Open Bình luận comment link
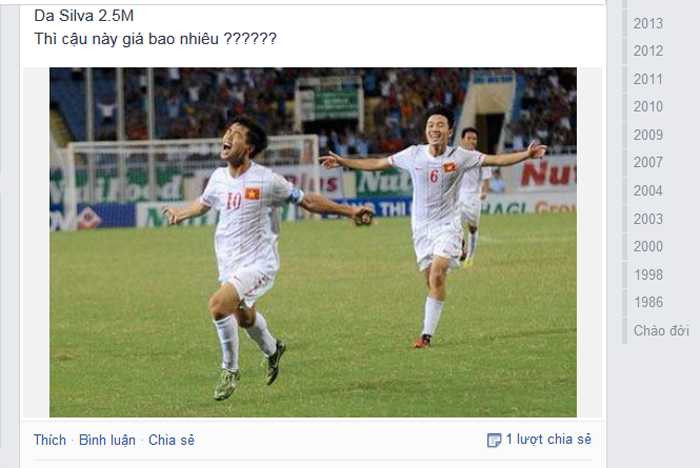The image size is (700, 468). [107, 440]
